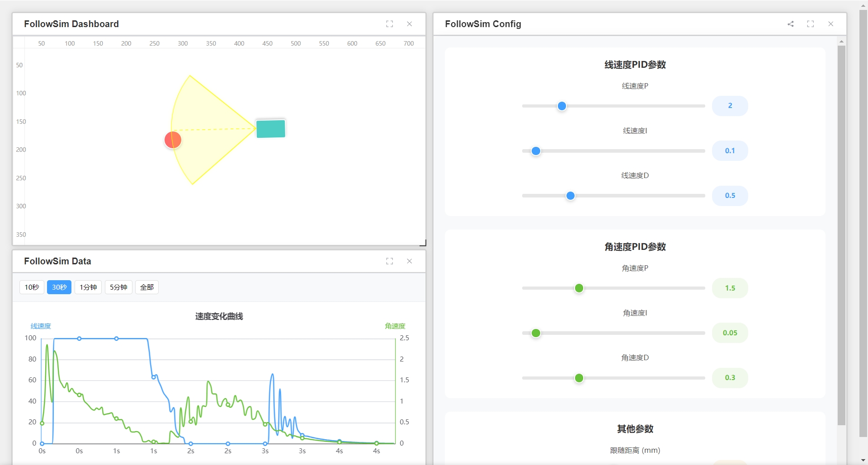Select the 30秒 time range
Viewport: 868px width, 465px height.
point(59,287)
